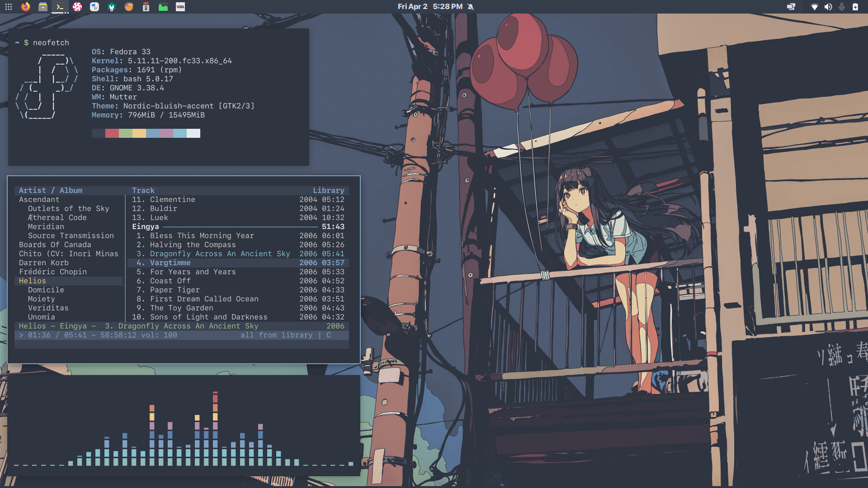The width and height of the screenshot is (868, 488).
Task: Open the green graph system monitor icon
Action: [x=163, y=7]
